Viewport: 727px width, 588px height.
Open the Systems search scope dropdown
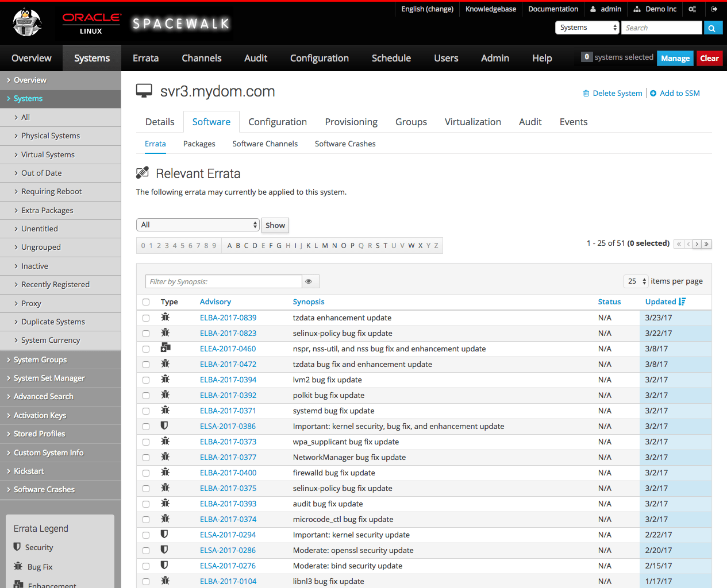tap(587, 28)
